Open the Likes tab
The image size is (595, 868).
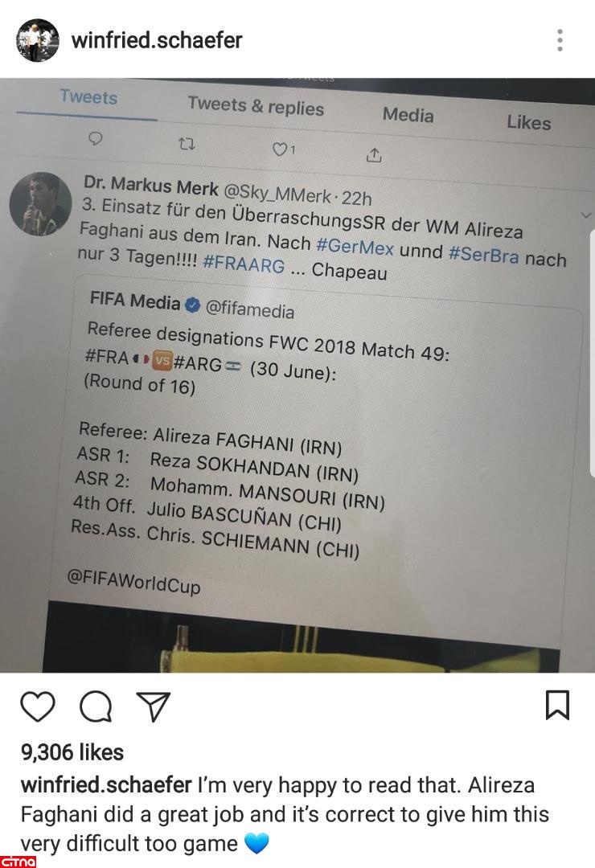point(528,122)
